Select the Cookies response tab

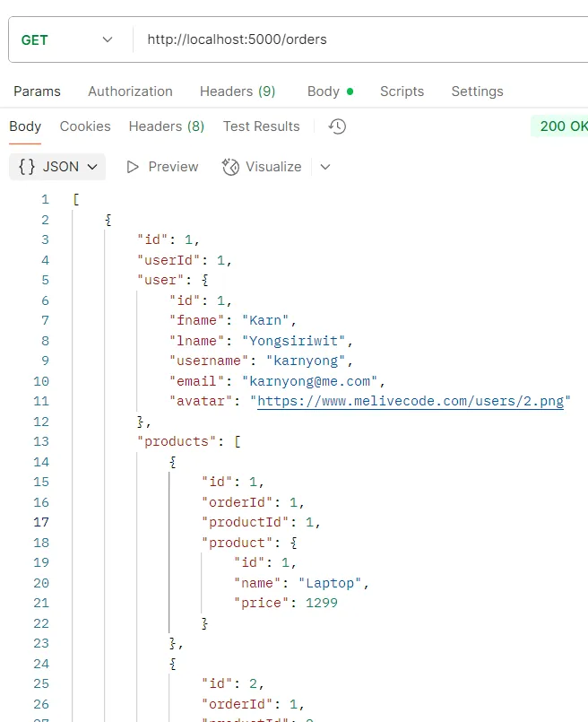[85, 126]
